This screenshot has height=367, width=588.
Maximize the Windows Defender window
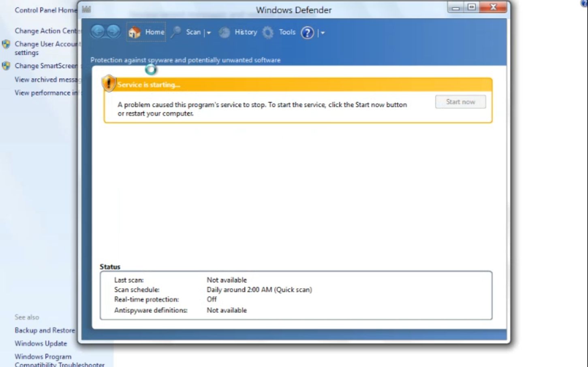click(471, 7)
